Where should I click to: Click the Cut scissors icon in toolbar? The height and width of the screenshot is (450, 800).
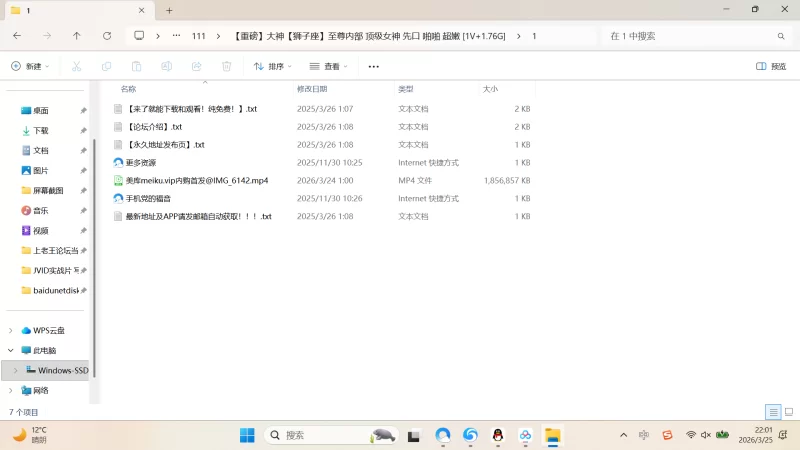coord(76,66)
